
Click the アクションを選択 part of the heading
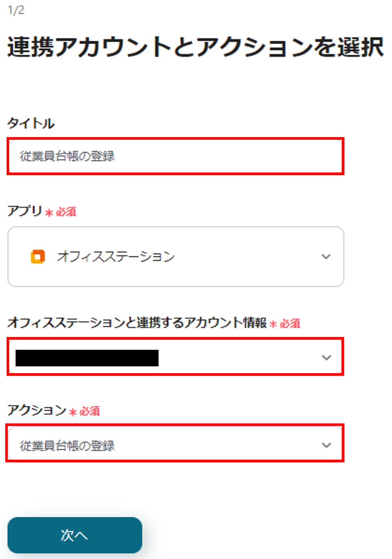[290, 47]
